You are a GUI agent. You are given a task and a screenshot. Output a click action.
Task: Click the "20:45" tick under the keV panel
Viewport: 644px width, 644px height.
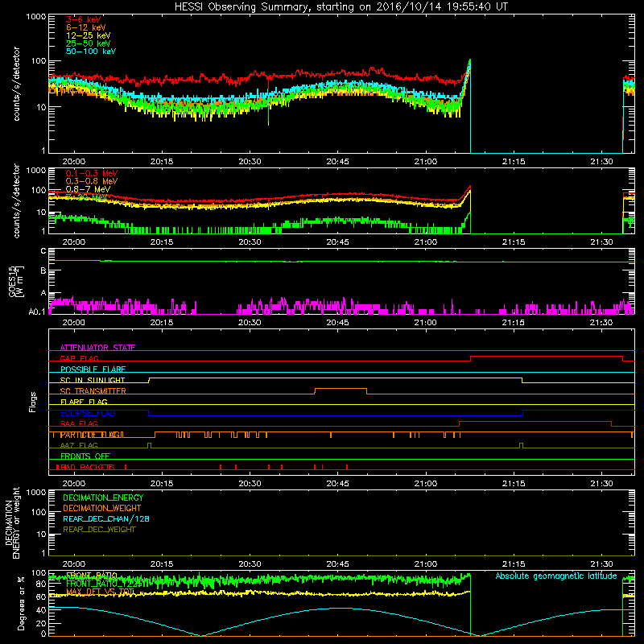[x=337, y=162]
